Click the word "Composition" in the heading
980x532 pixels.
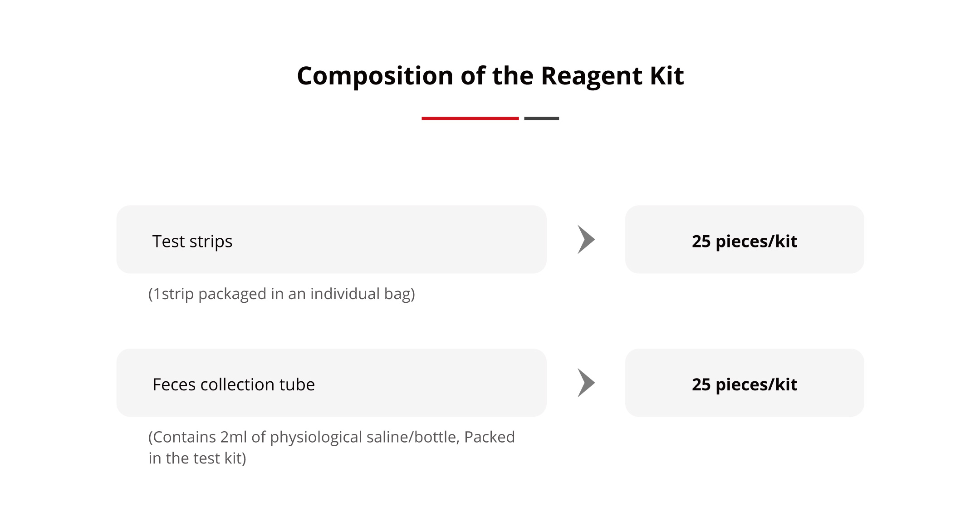coord(375,76)
